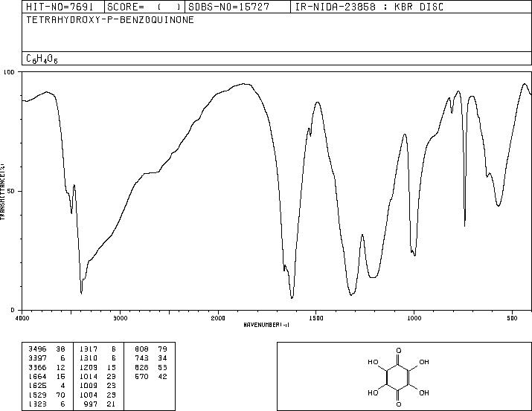
Task: Click peak table value 808
Action: (141, 349)
